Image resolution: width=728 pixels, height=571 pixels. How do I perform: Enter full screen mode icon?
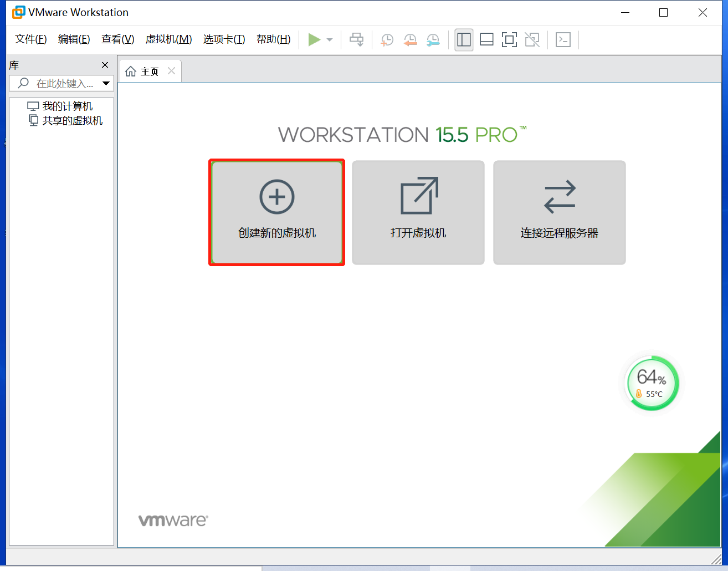pos(509,40)
